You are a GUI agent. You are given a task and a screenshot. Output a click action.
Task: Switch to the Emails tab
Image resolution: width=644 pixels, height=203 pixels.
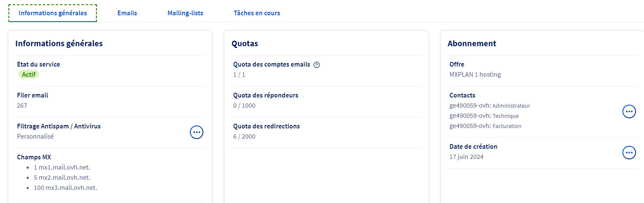click(127, 13)
